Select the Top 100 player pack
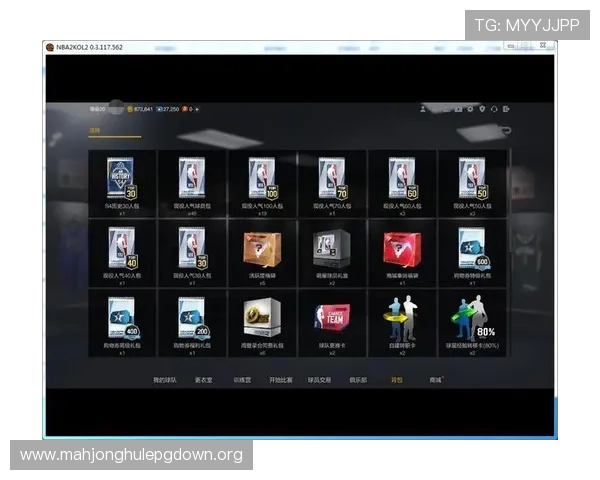Viewport: 600px width, 480px height. 262,179
